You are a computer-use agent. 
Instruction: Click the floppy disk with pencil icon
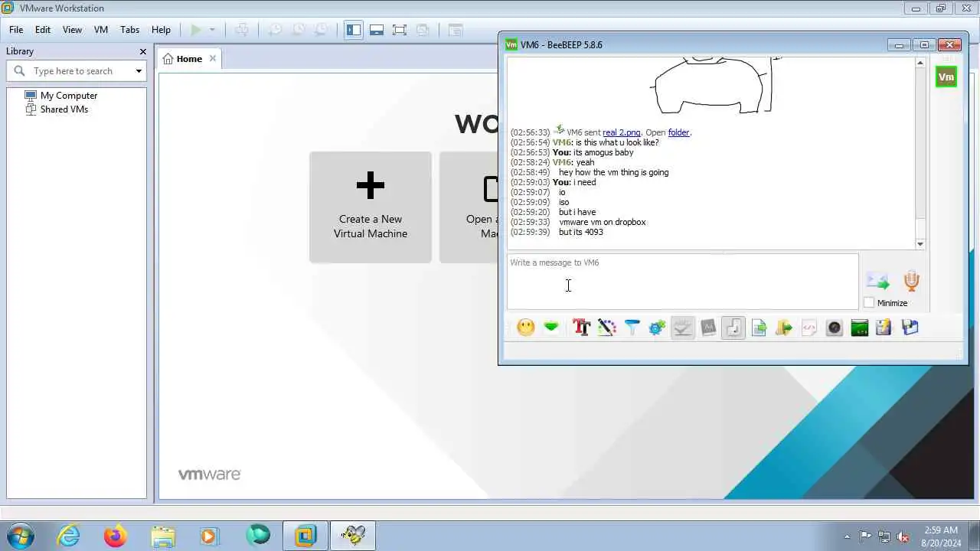[x=884, y=328]
